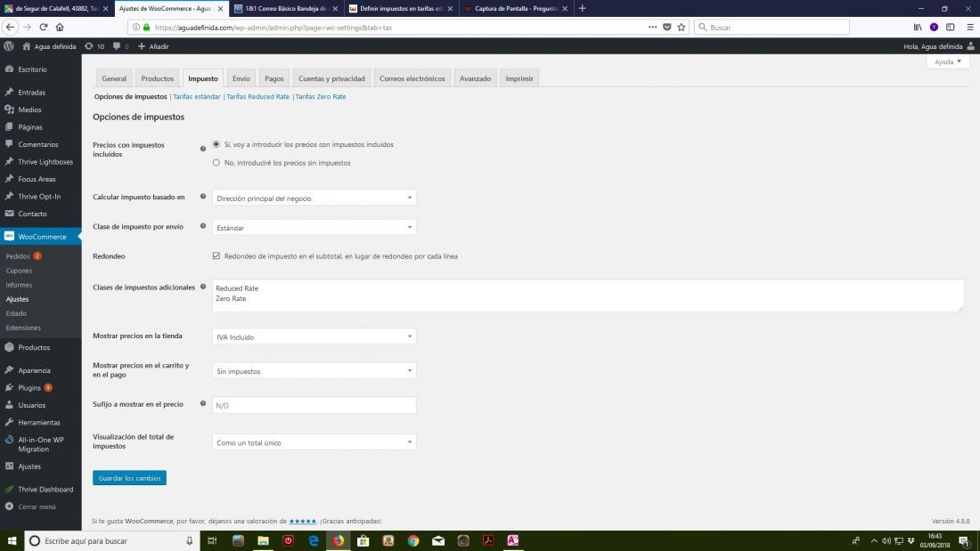The width and height of the screenshot is (980, 551).
Task: Open Windows notification center
Action: coord(964,540)
